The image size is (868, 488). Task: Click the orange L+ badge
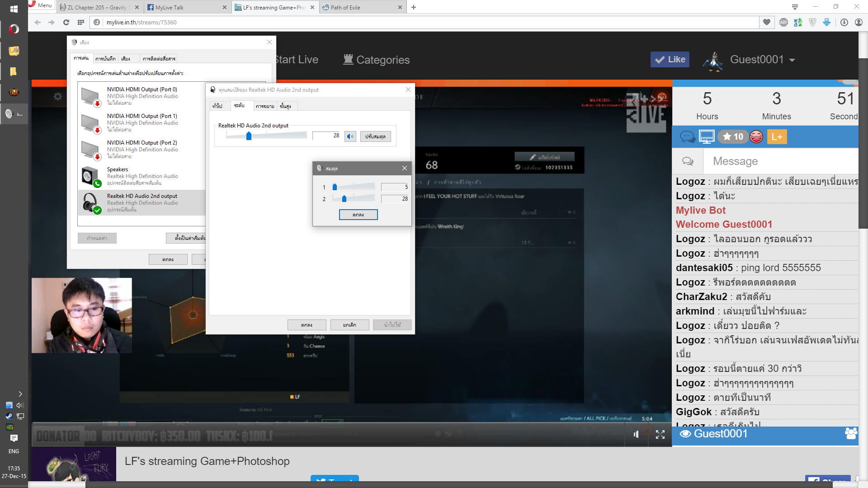(777, 136)
